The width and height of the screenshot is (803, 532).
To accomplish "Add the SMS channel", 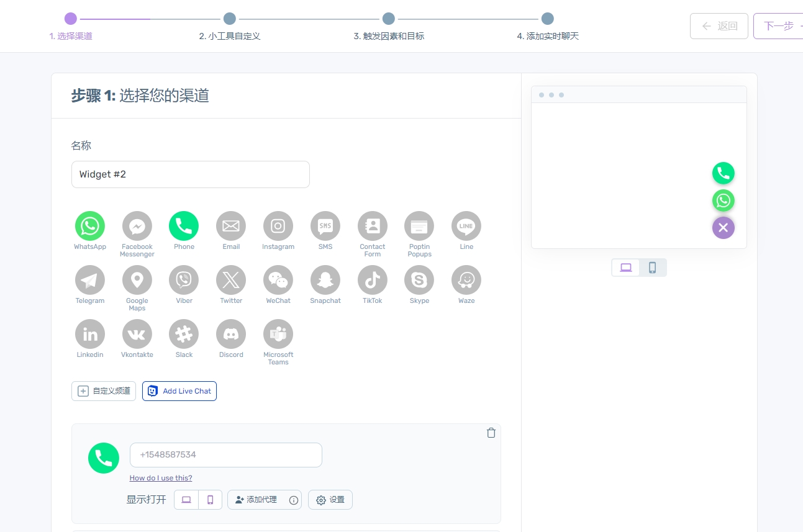I will (x=325, y=226).
